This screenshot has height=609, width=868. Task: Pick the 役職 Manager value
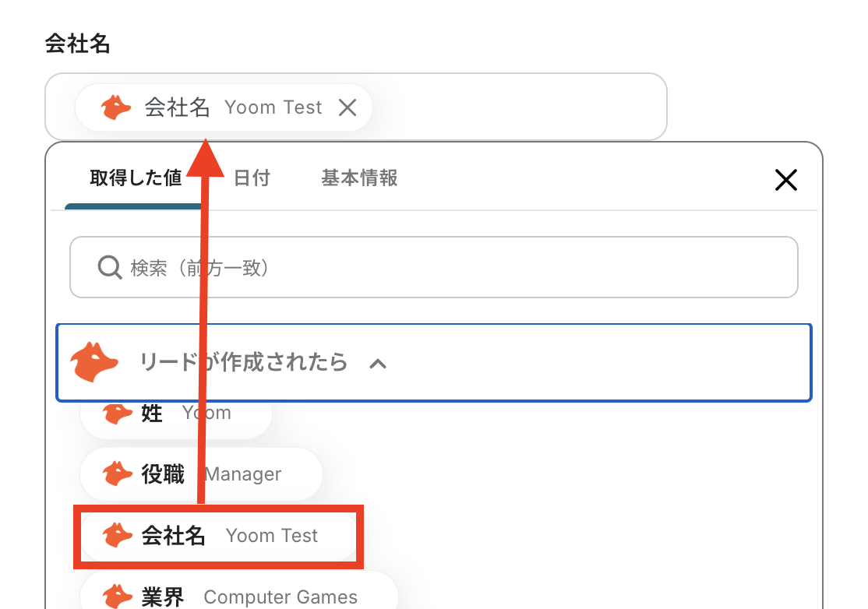tap(202, 474)
